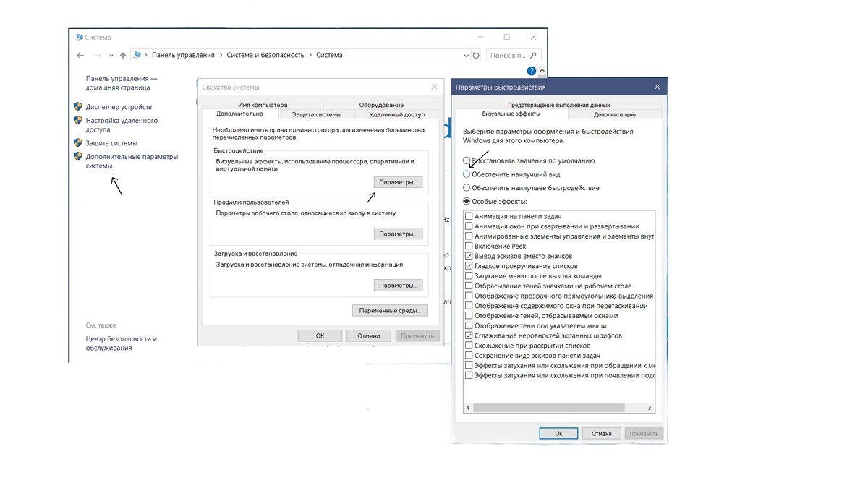
Task: Enable Скольжение при раскрытии списков checkbox
Action: point(469,346)
